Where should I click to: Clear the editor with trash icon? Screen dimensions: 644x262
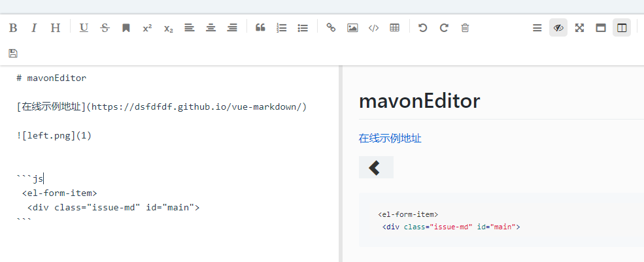coord(465,28)
